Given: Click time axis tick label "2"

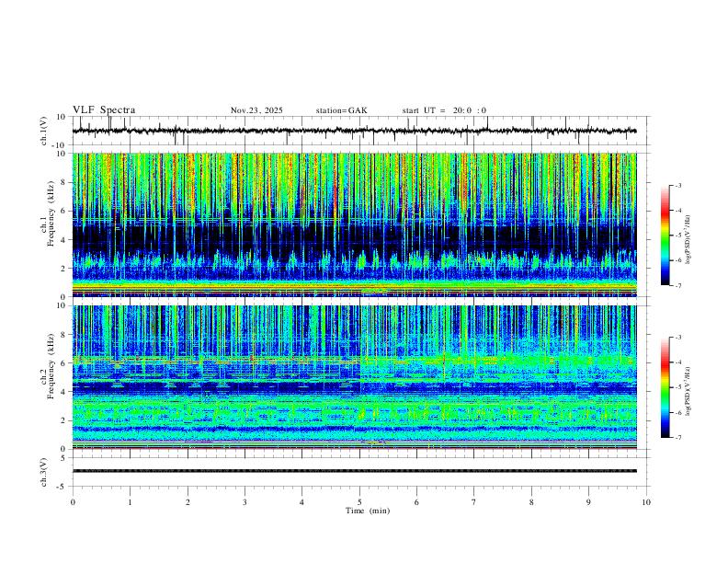Looking at the screenshot, I should point(188,502).
